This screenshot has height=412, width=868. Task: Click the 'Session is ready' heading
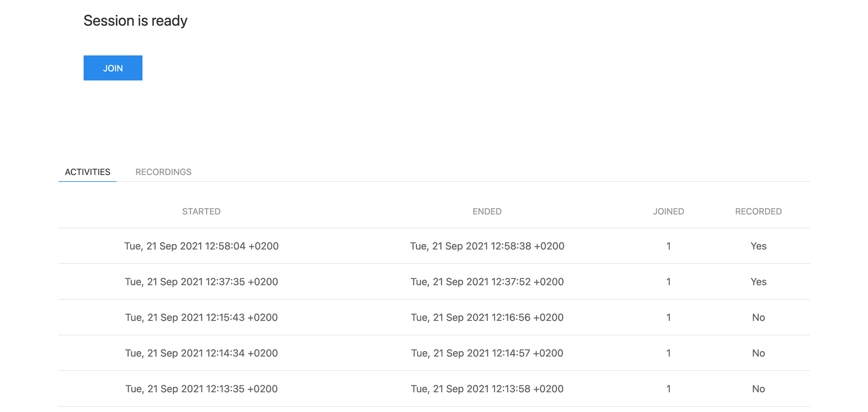(136, 21)
